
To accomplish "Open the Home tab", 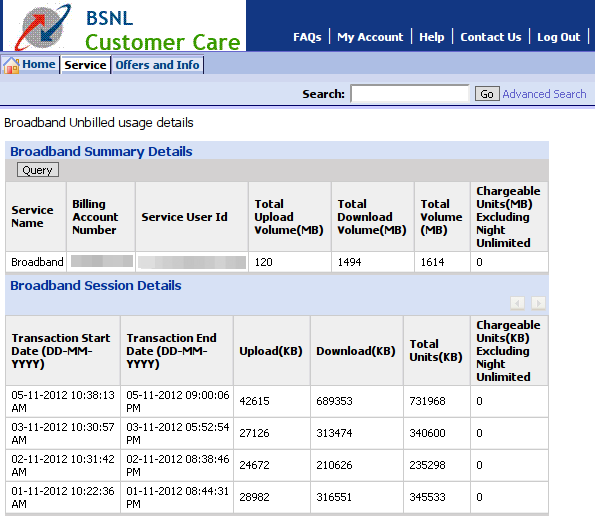I will tap(39, 64).
